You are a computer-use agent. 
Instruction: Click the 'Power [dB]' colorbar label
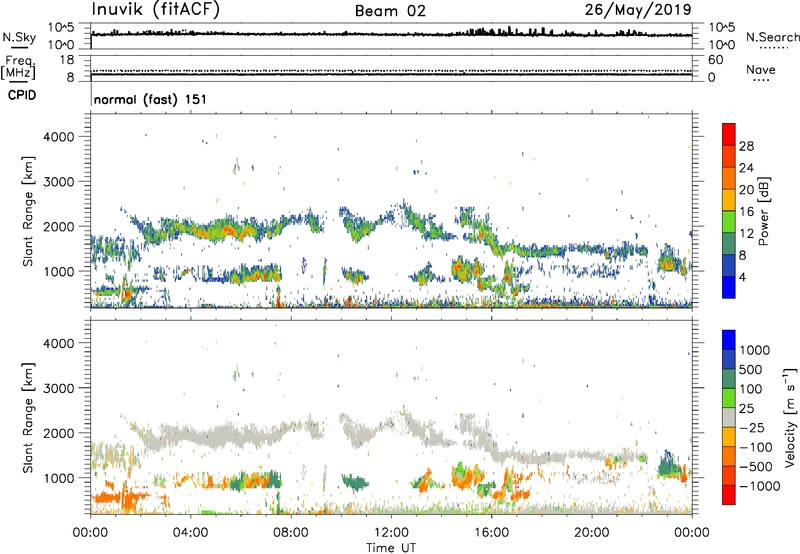763,211
